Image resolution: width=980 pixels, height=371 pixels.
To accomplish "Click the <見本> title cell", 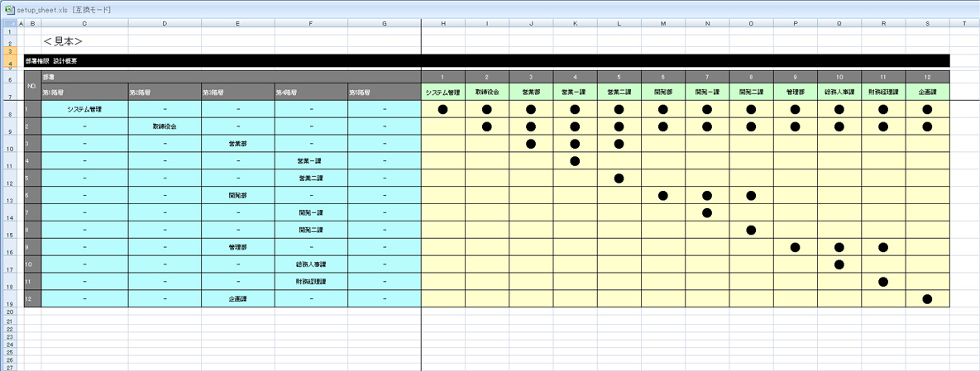I will coord(63,40).
